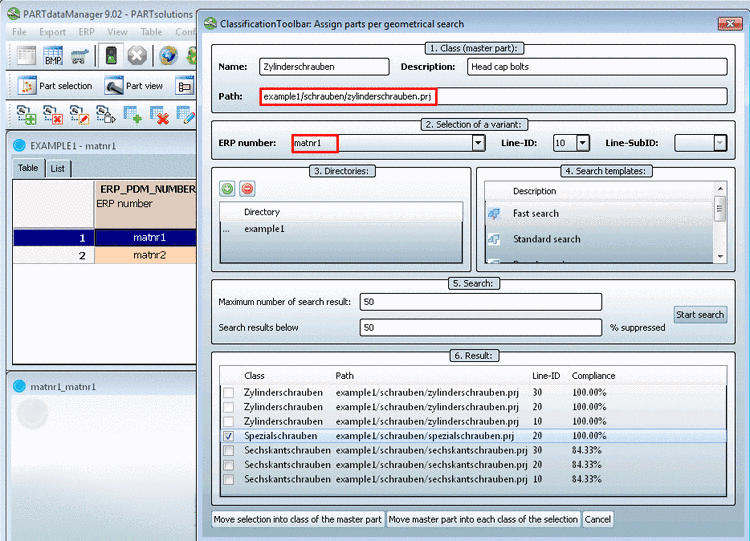This screenshot has height=541, width=750.
Task: Check the Sechskantschrauben row with Line-ID 30
Action: click(x=229, y=450)
